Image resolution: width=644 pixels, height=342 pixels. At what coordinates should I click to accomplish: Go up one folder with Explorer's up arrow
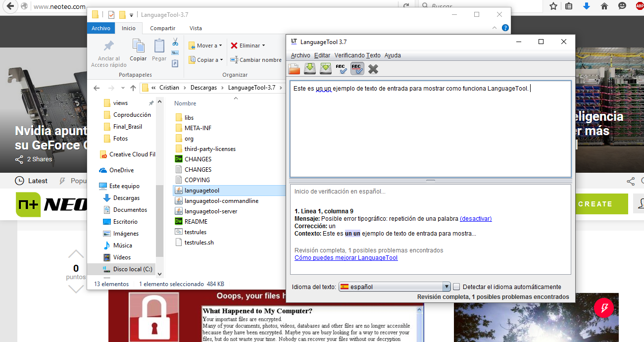click(x=133, y=88)
